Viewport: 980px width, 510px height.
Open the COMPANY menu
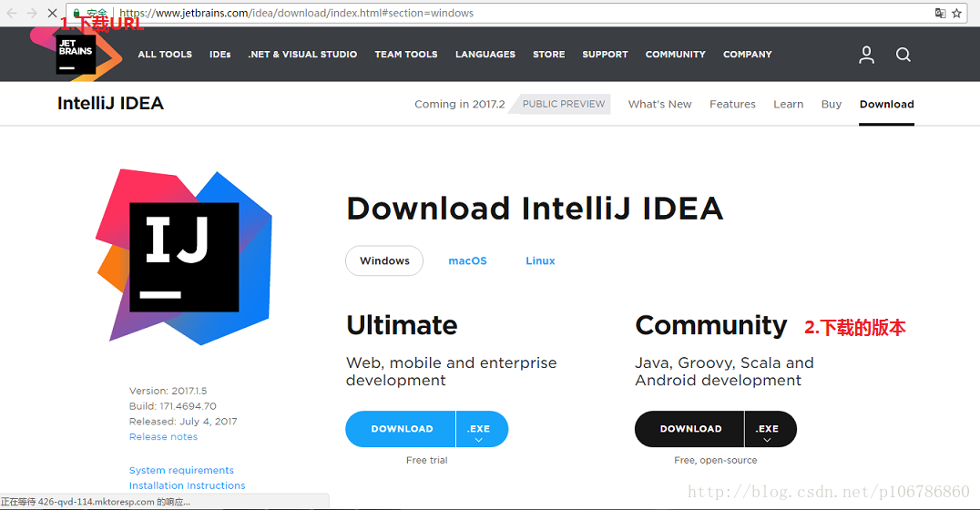(748, 55)
